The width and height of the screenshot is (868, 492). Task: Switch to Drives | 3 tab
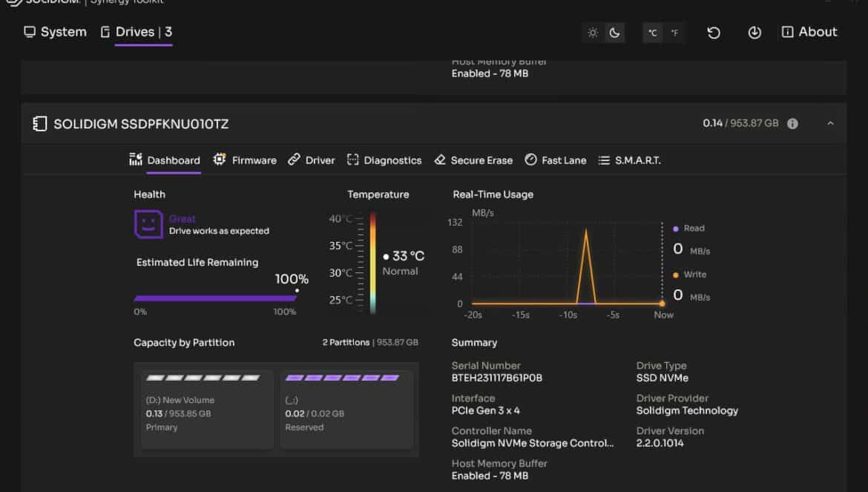coord(137,32)
